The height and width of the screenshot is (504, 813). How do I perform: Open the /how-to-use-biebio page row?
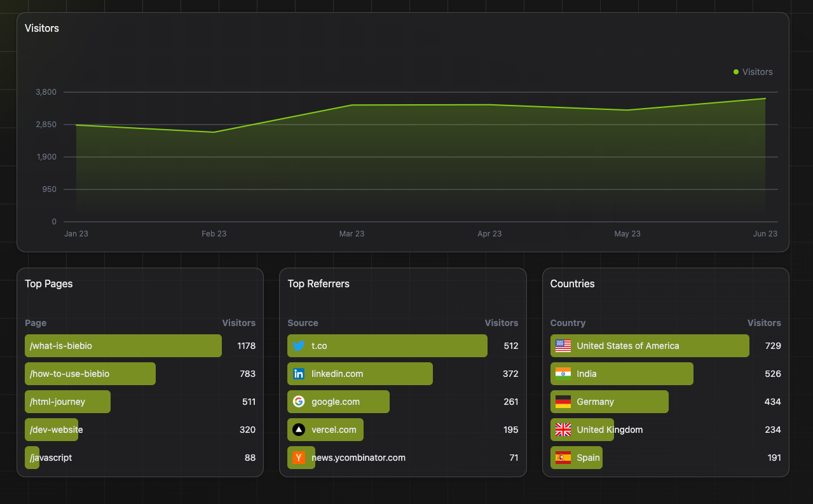click(69, 374)
